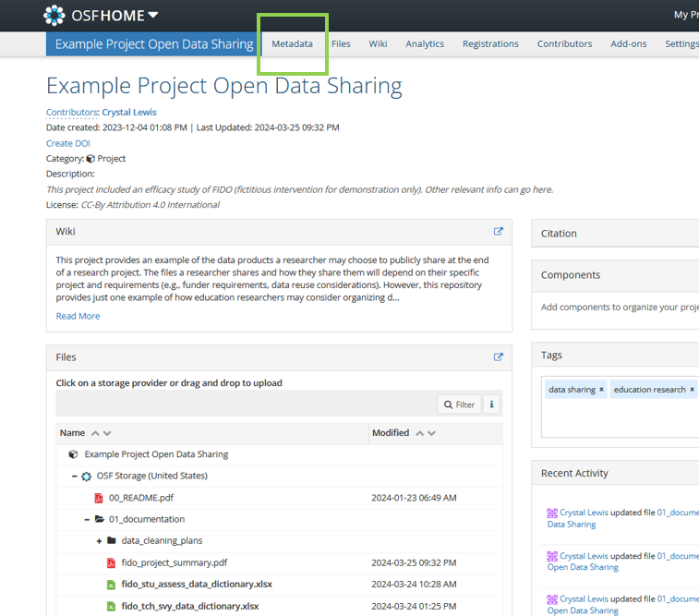Open the Files widget external link icon
The image size is (699, 616).
pos(499,357)
